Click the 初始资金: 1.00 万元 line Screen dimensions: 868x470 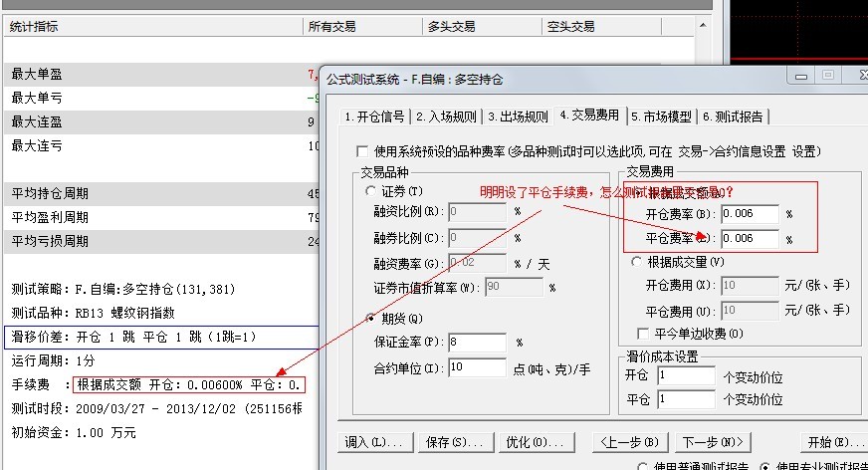(x=73, y=432)
